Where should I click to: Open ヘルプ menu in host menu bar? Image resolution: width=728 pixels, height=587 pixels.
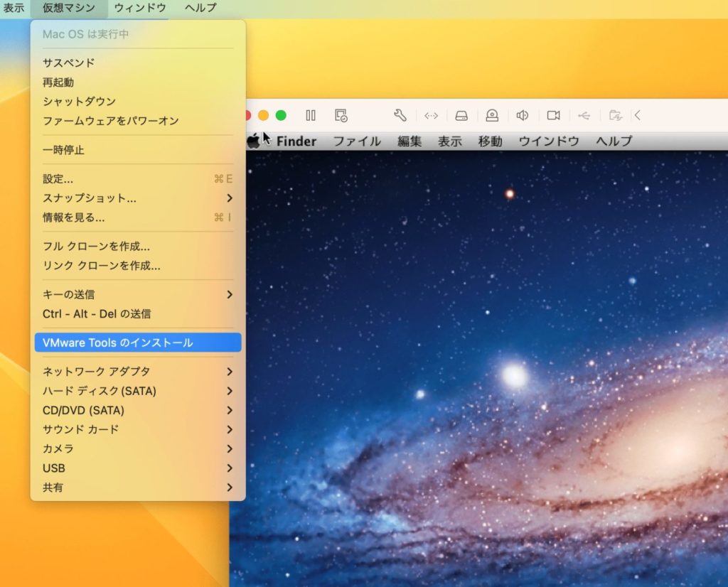click(x=200, y=8)
